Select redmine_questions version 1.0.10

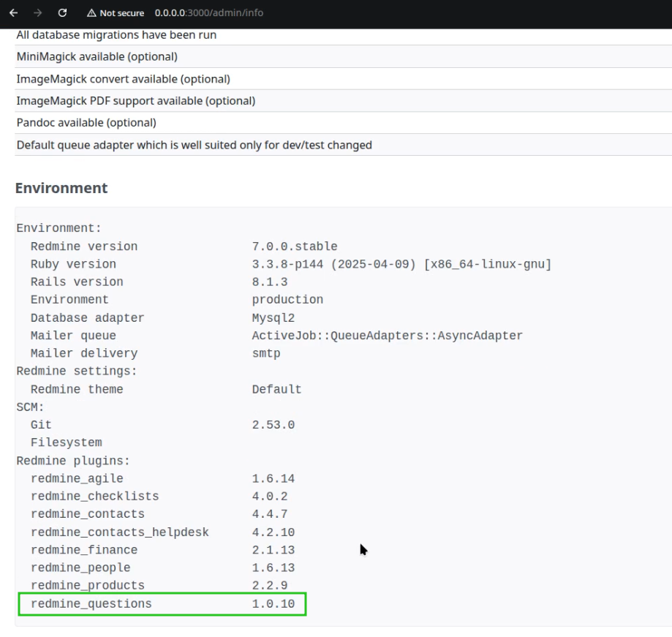tap(273, 603)
